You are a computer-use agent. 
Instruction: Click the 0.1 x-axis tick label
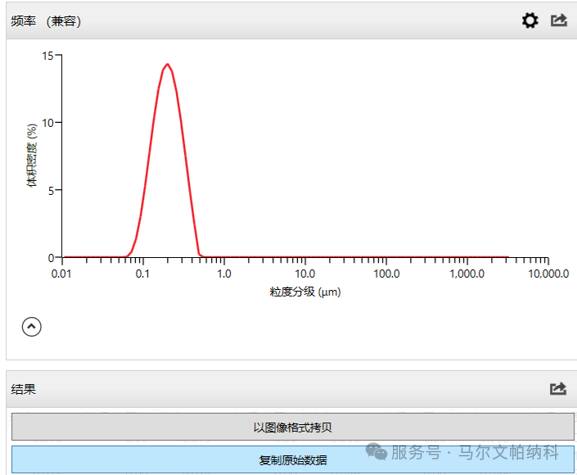142,274
